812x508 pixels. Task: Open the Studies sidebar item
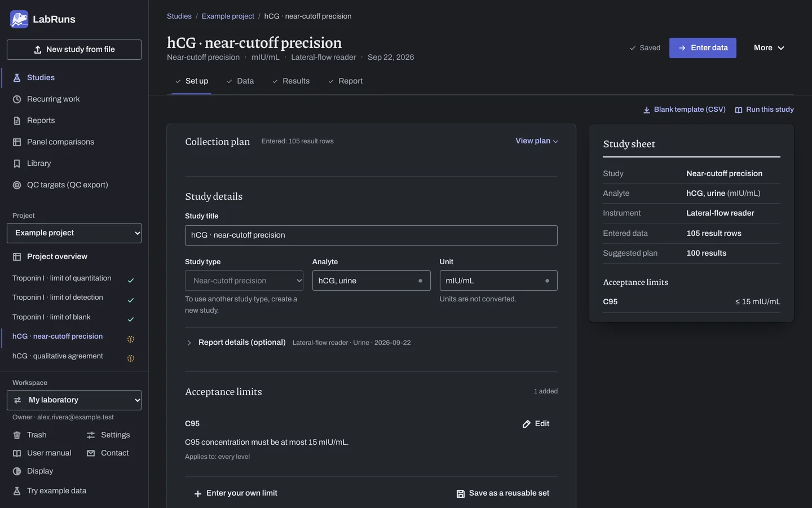[74, 78]
